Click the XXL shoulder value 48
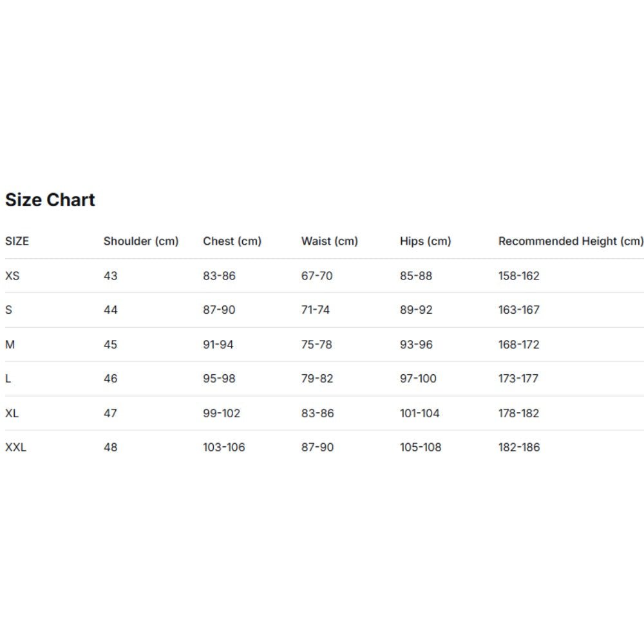Screen dimensions: 644x644 (x=111, y=447)
